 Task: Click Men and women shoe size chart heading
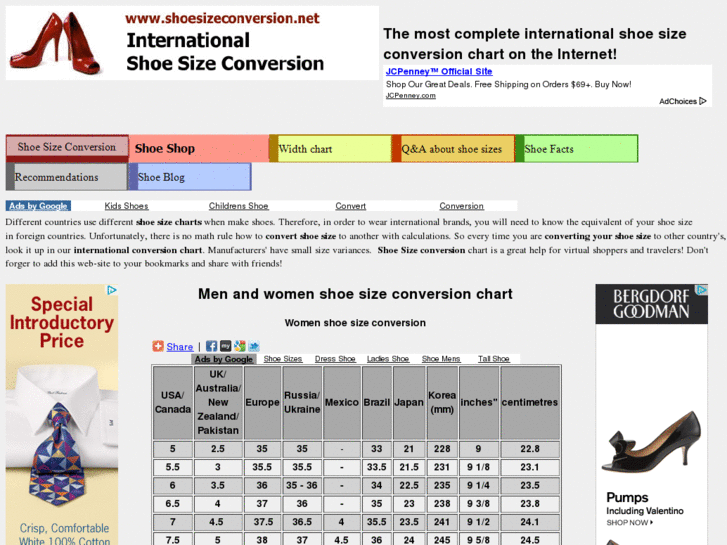click(x=355, y=294)
